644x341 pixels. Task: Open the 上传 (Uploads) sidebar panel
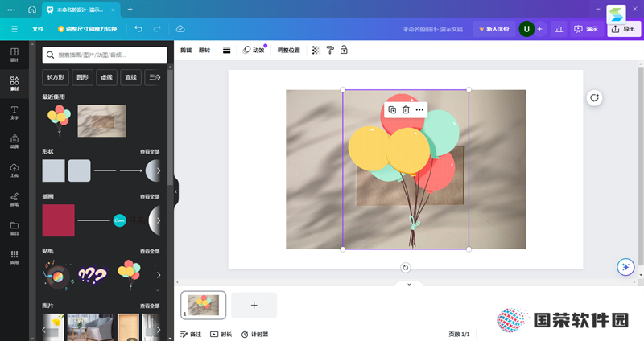coord(14,170)
